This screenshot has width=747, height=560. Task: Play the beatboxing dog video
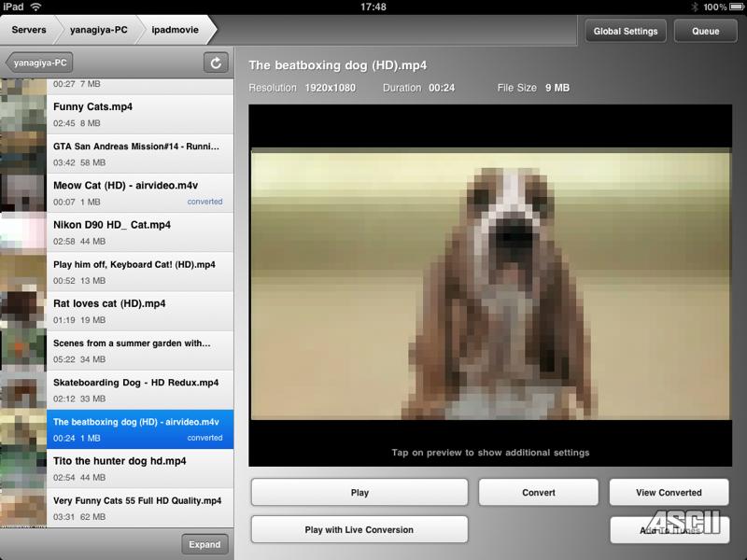tap(359, 493)
